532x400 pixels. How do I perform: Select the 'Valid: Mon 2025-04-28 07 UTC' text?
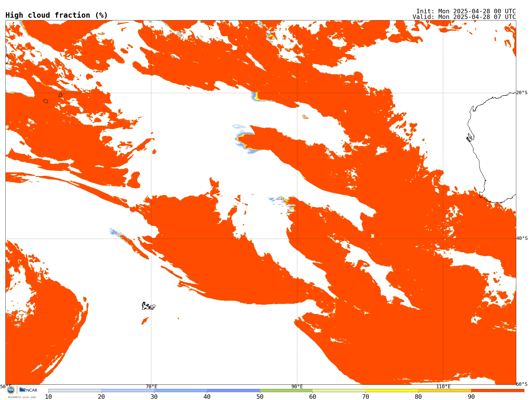464,17
